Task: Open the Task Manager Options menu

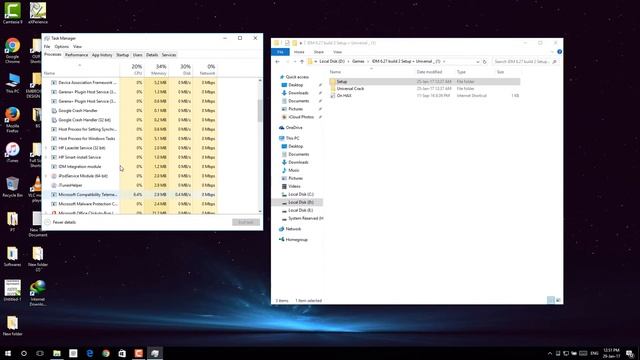Action: pos(62,47)
